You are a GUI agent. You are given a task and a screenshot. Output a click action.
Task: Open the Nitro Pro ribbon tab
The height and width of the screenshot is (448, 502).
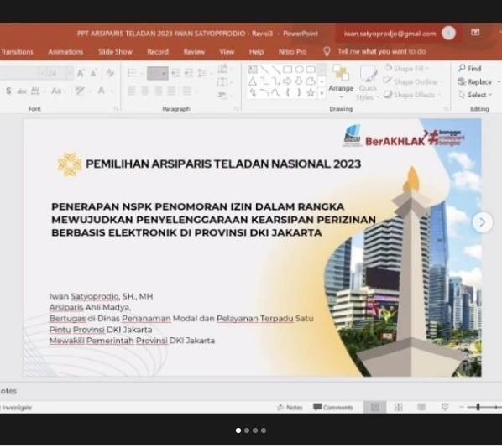point(293,52)
